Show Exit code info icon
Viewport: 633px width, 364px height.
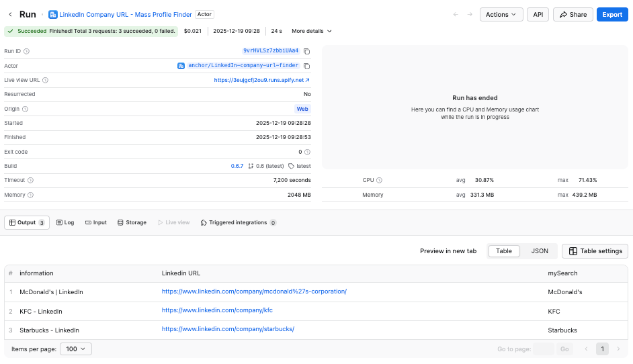click(x=307, y=152)
